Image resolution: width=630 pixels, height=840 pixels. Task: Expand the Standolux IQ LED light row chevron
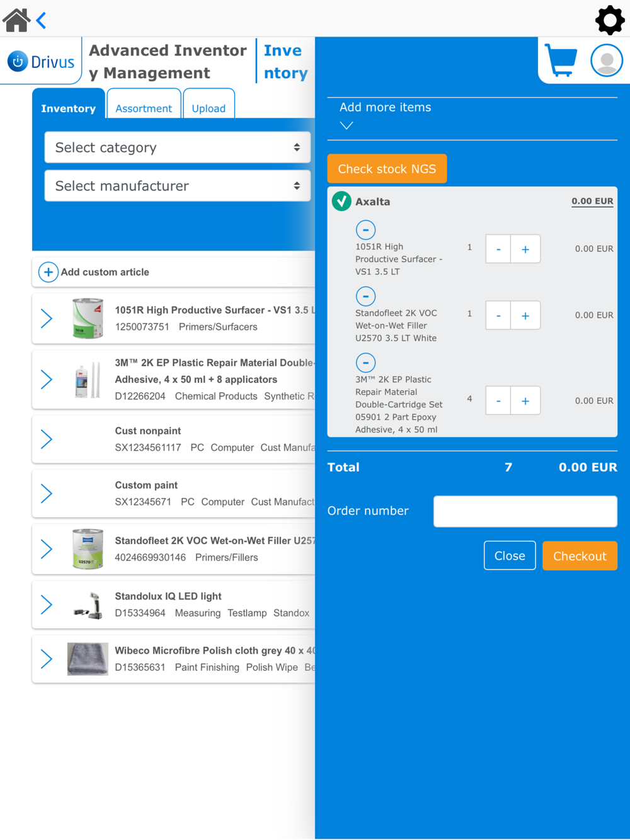[x=47, y=604]
